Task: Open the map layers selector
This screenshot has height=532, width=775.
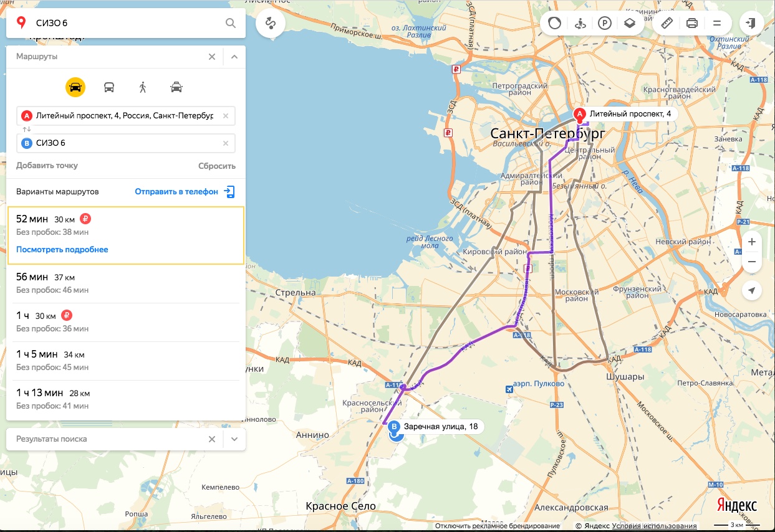Action: tap(629, 24)
